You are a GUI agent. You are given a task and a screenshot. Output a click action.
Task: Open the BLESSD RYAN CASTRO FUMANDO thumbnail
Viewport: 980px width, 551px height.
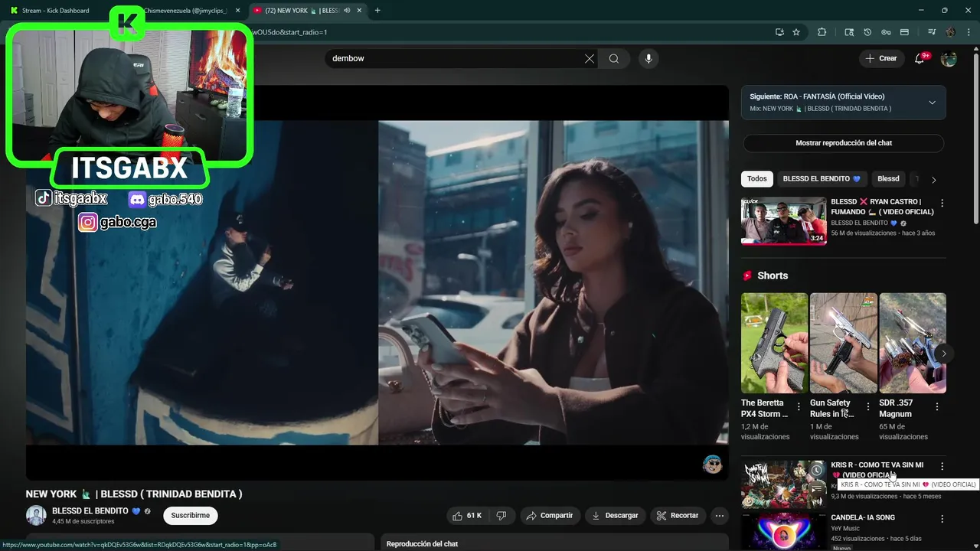(783, 221)
